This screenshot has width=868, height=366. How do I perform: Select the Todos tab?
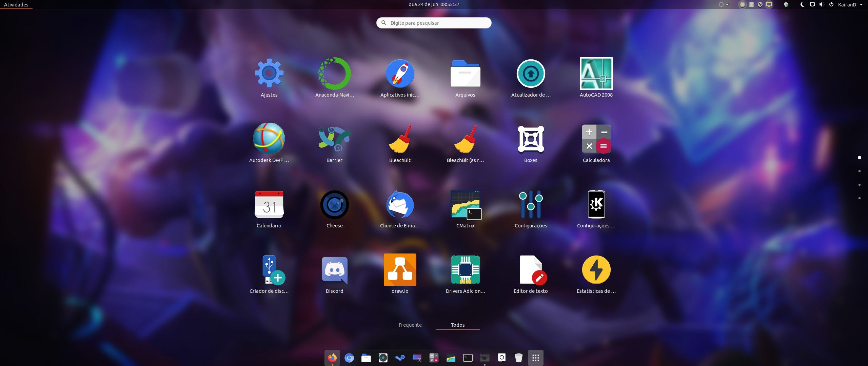click(x=458, y=325)
